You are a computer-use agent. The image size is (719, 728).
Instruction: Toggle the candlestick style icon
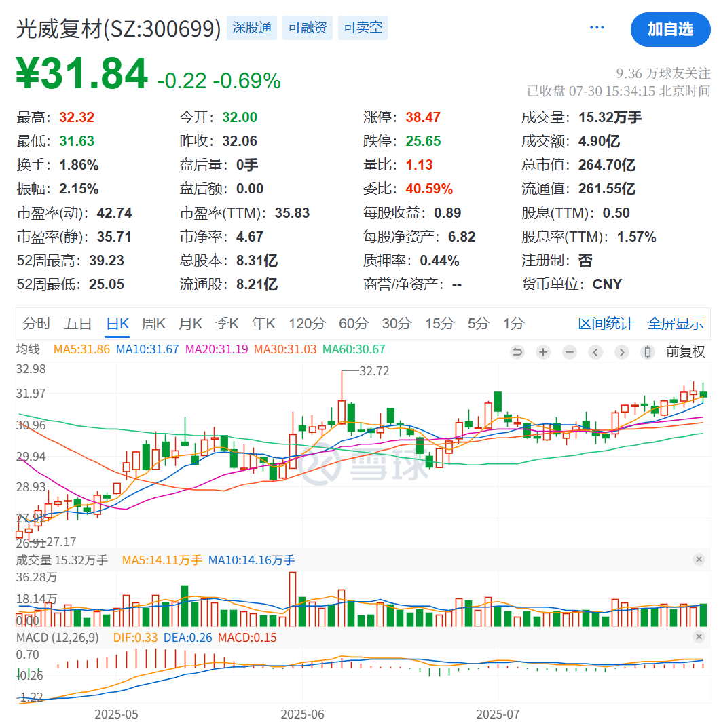[x=648, y=352]
